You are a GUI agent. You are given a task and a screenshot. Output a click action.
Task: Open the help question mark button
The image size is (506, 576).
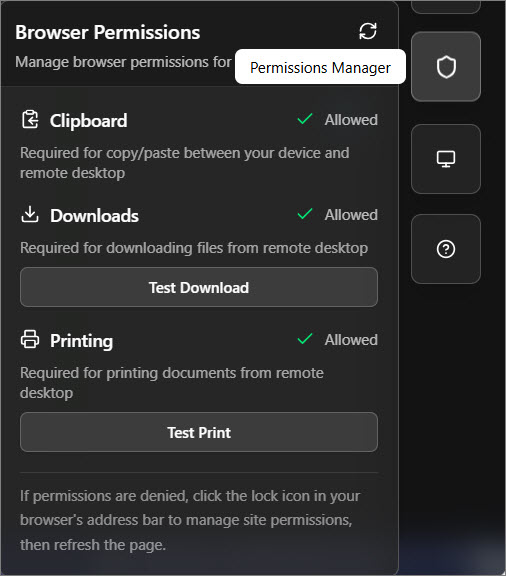pyautogui.click(x=446, y=249)
